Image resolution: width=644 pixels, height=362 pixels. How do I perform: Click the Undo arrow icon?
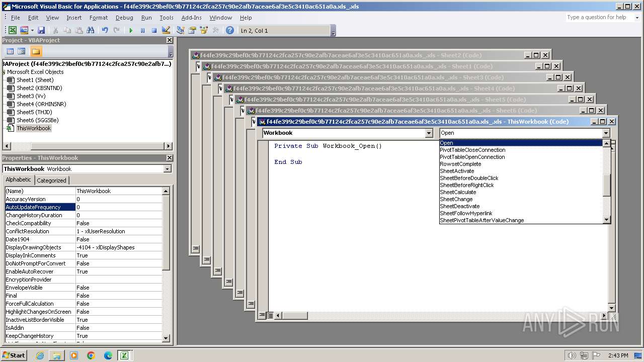click(x=105, y=31)
